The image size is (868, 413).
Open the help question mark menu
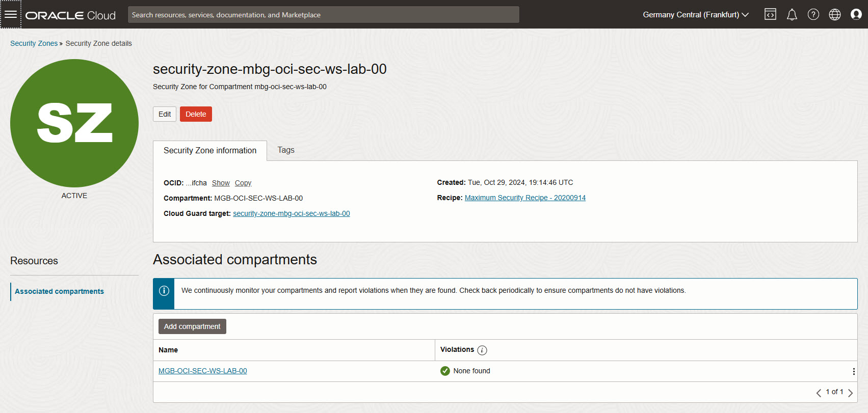[813, 14]
